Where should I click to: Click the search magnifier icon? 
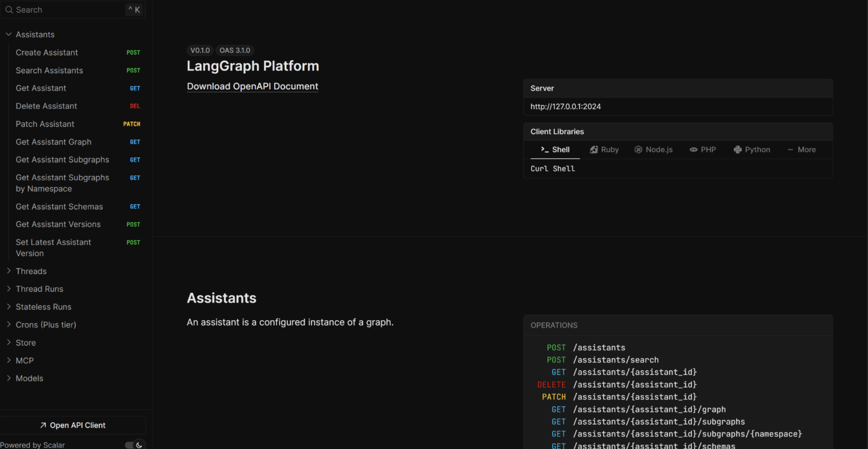[9, 10]
